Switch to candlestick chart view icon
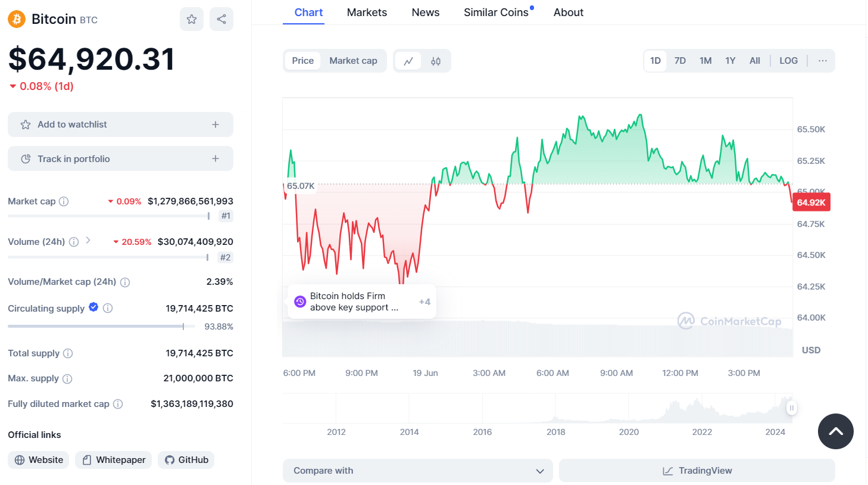 point(436,61)
